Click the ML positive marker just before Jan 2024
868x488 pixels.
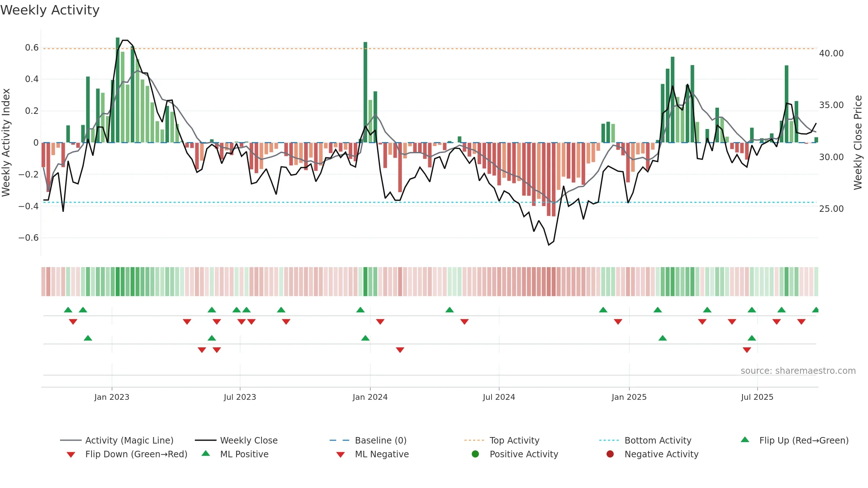365,338
